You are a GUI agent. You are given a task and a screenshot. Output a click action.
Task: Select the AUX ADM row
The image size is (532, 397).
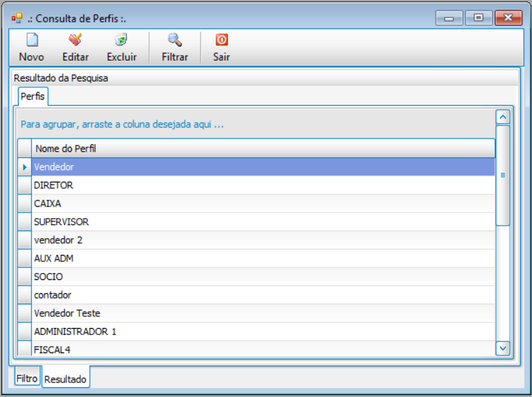point(264,258)
